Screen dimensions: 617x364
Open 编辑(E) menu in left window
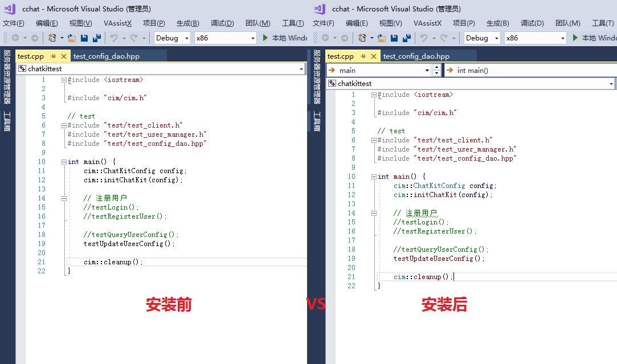(47, 23)
